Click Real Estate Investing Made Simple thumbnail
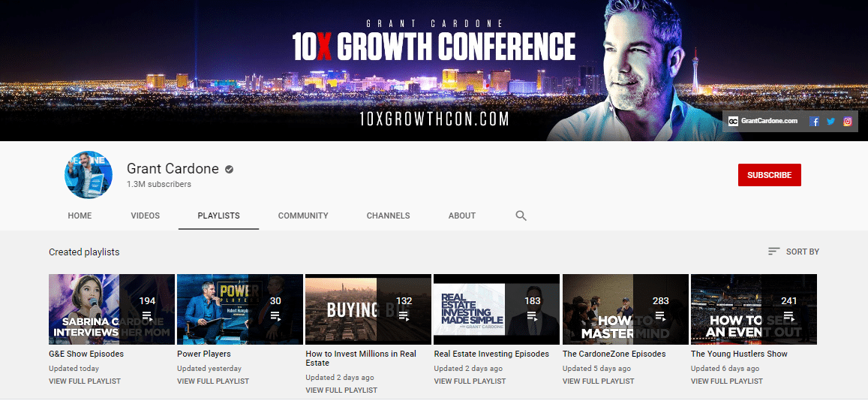The width and height of the screenshot is (868, 401). coord(497,309)
